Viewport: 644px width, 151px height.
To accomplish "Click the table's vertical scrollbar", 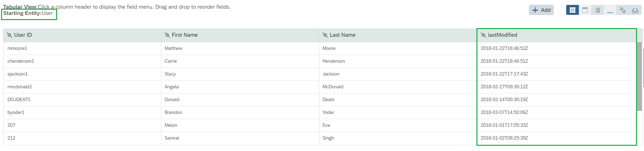I will (x=639, y=76).
